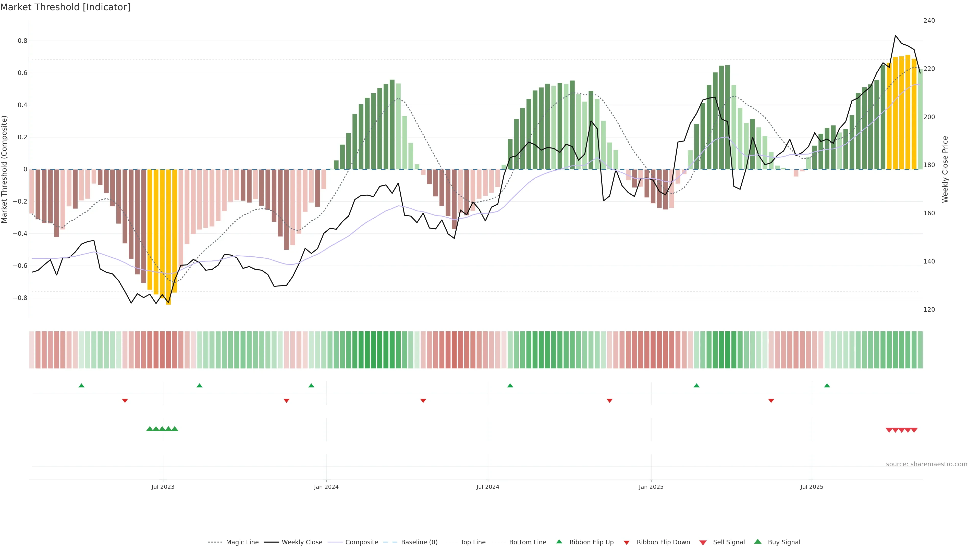The image size is (980, 551).
Task: Click Sell Signal legend item
Action: click(x=729, y=542)
